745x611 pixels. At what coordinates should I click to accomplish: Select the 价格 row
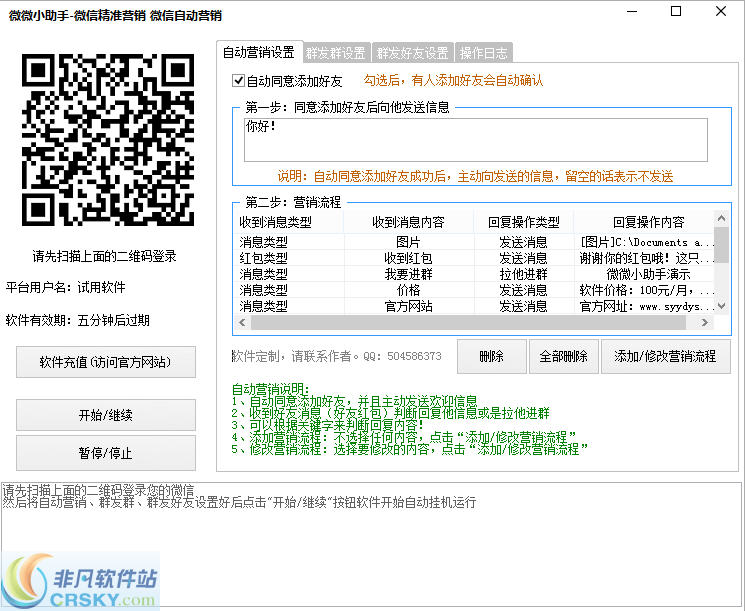click(x=474, y=290)
